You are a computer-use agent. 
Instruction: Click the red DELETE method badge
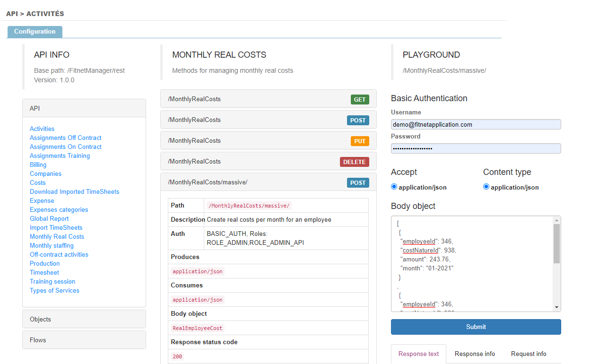coord(354,162)
